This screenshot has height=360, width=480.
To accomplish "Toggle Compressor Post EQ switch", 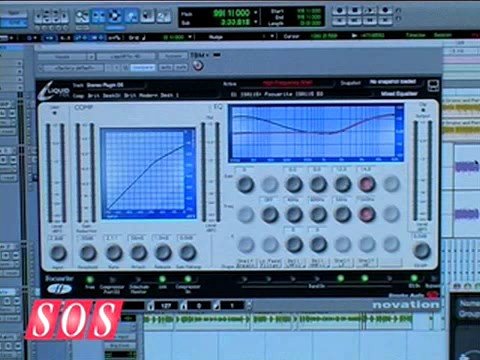I will click(x=113, y=279).
